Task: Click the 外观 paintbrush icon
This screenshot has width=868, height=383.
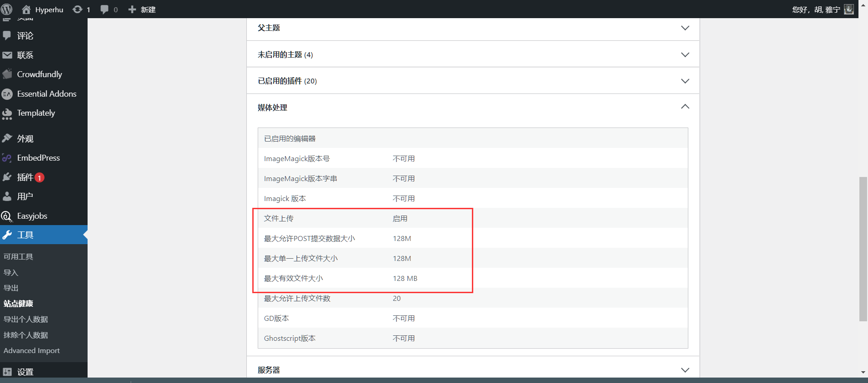Action: (x=7, y=138)
